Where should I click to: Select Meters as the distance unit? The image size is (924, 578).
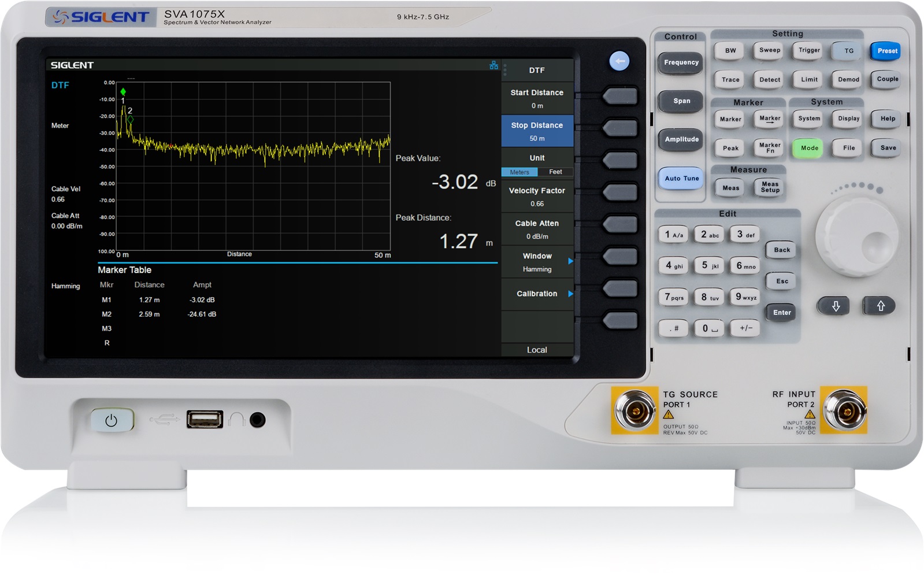point(519,172)
